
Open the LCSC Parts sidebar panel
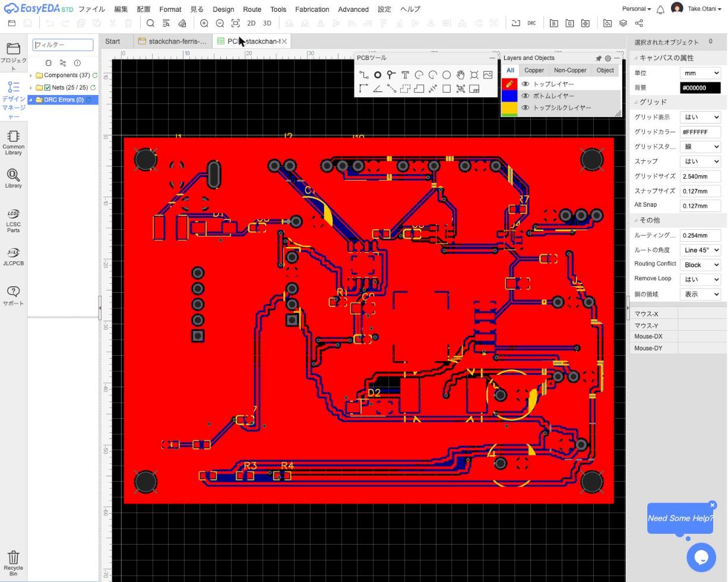coord(13,220)
